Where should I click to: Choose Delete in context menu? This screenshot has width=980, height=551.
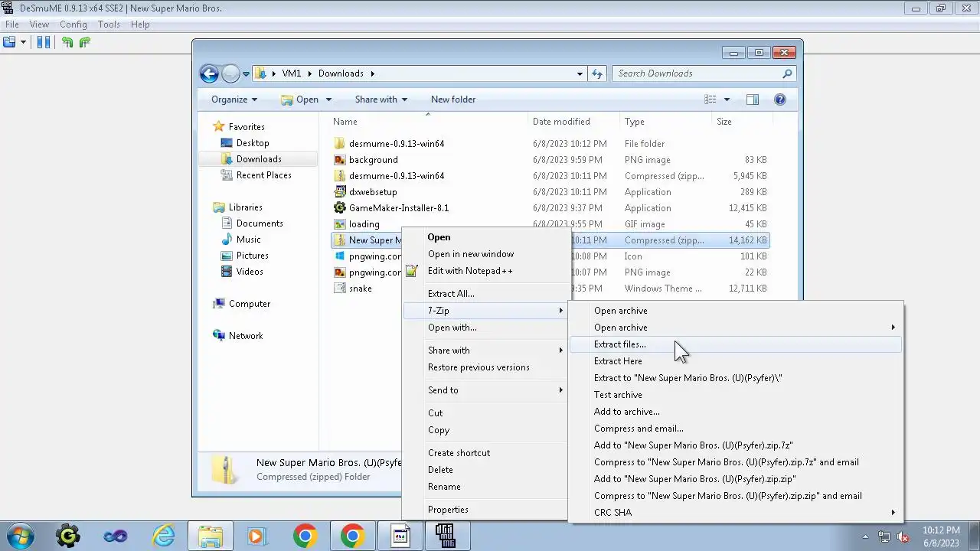[x=486, y=470]
